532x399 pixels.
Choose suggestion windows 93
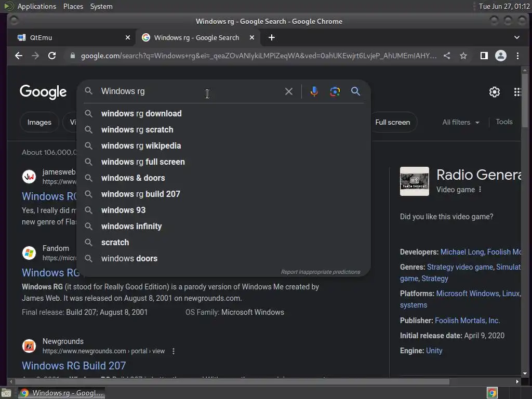223,210
